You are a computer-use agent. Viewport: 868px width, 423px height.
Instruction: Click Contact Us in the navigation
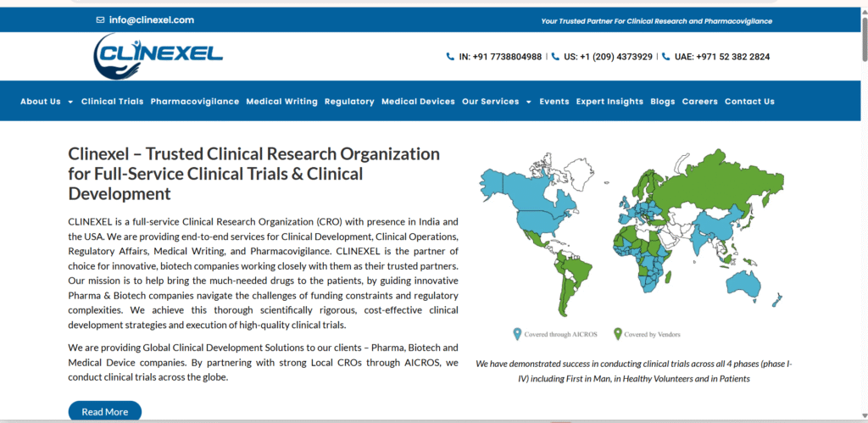pyautogui.click(x=749, y=102)
